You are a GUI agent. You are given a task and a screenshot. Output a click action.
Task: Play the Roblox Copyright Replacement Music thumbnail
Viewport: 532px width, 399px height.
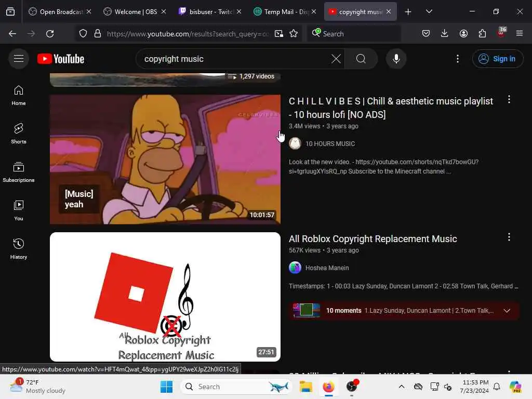[x=165, y=297]
